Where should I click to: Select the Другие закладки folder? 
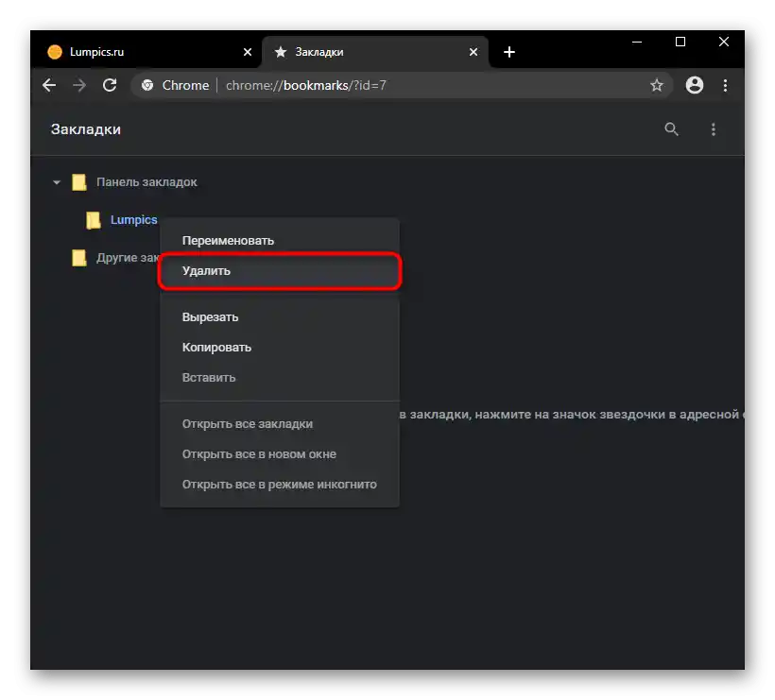coord(128,257)
